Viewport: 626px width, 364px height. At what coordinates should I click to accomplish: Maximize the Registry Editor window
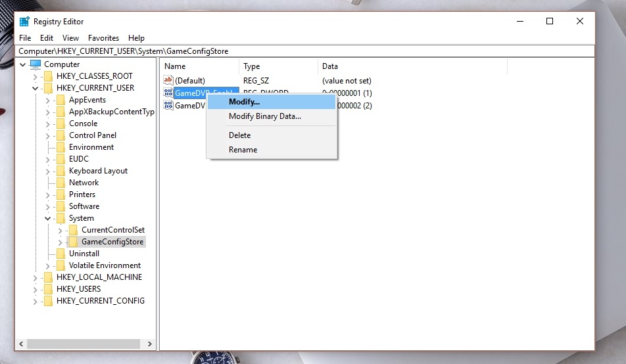point(550,21)
